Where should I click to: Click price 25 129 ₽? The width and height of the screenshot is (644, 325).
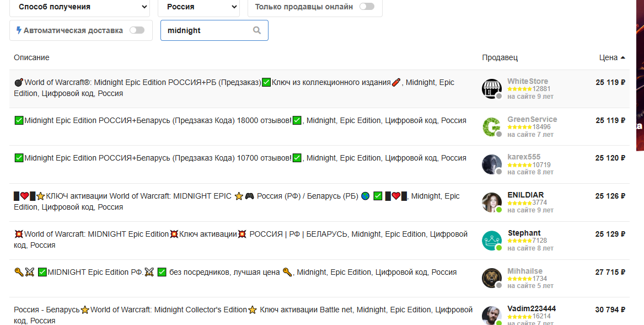[x=610, y=234]
